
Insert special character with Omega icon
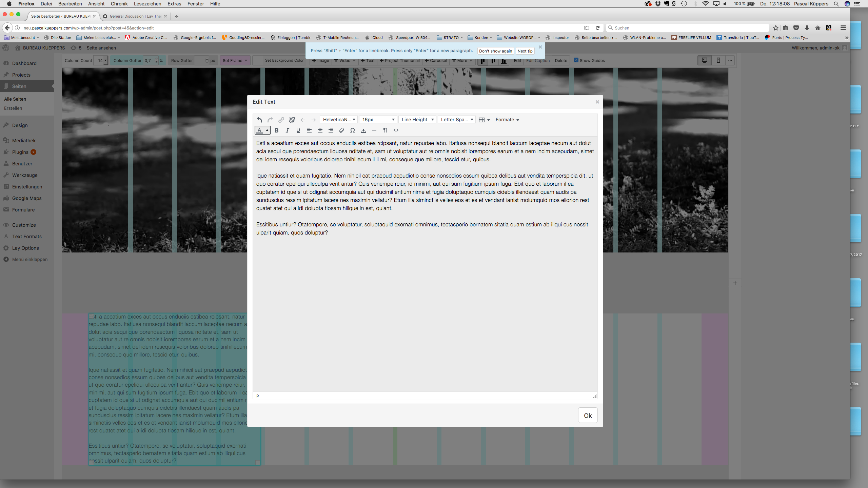click(352, 130)
